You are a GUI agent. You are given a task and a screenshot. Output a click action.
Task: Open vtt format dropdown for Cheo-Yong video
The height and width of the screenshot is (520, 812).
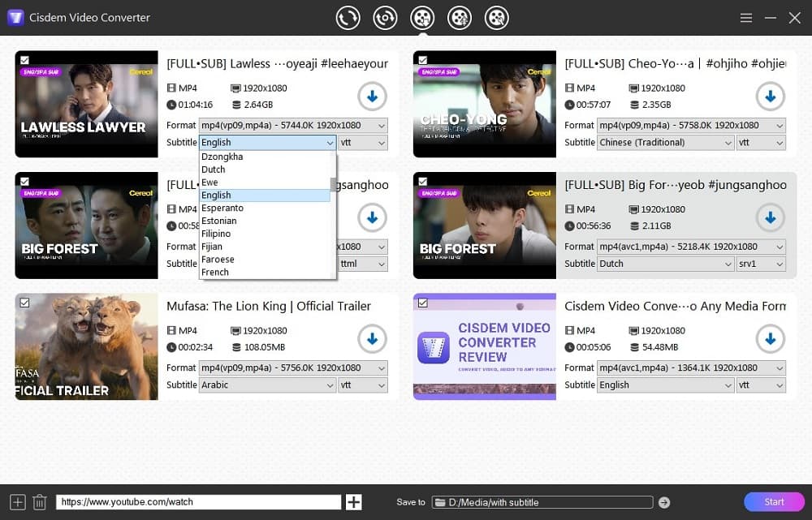762,142
